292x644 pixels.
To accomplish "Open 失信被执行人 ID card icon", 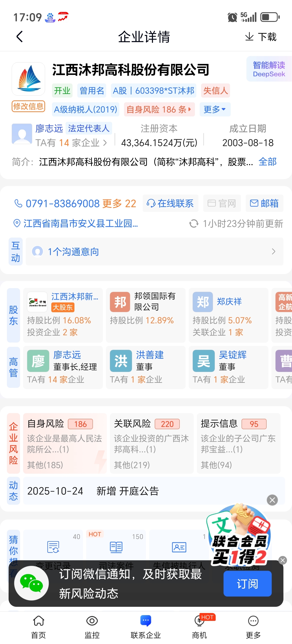I will [x=179, y=547].
